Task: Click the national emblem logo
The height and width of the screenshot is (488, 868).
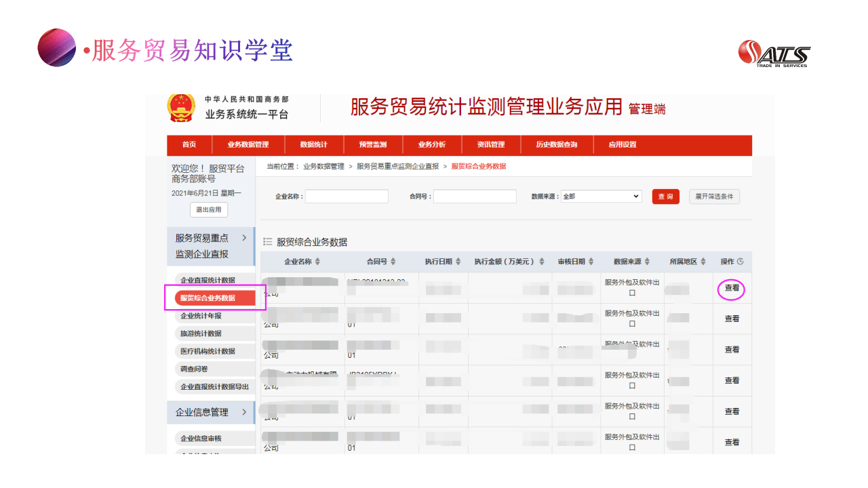Action: tap(181, 107)
